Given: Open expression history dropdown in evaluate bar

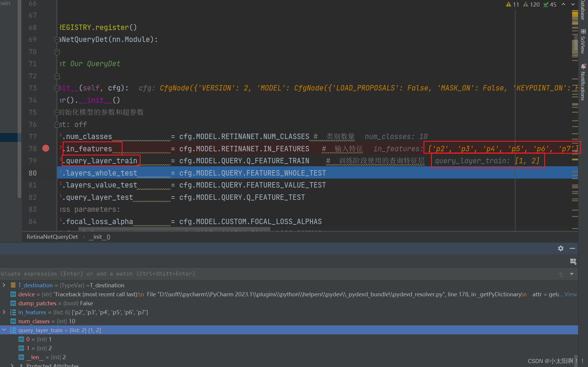Looking at the screenshot, I should pyautogui.click(x=572, y=274).
